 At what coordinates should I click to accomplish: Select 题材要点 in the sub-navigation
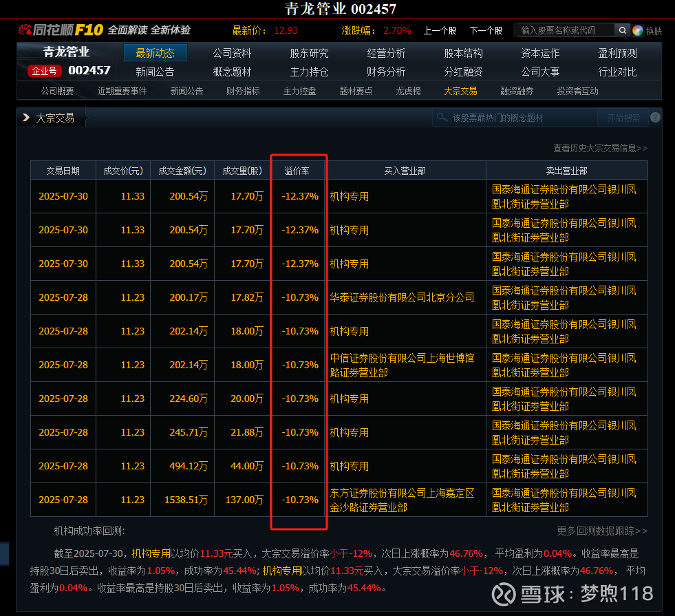pyautogui.click(x=356, y=91)
